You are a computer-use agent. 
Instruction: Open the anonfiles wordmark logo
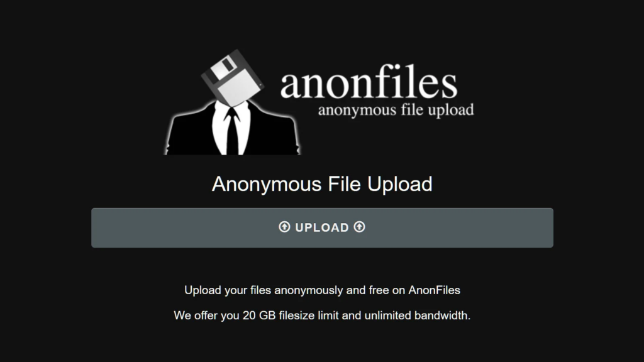click(369, 81)
